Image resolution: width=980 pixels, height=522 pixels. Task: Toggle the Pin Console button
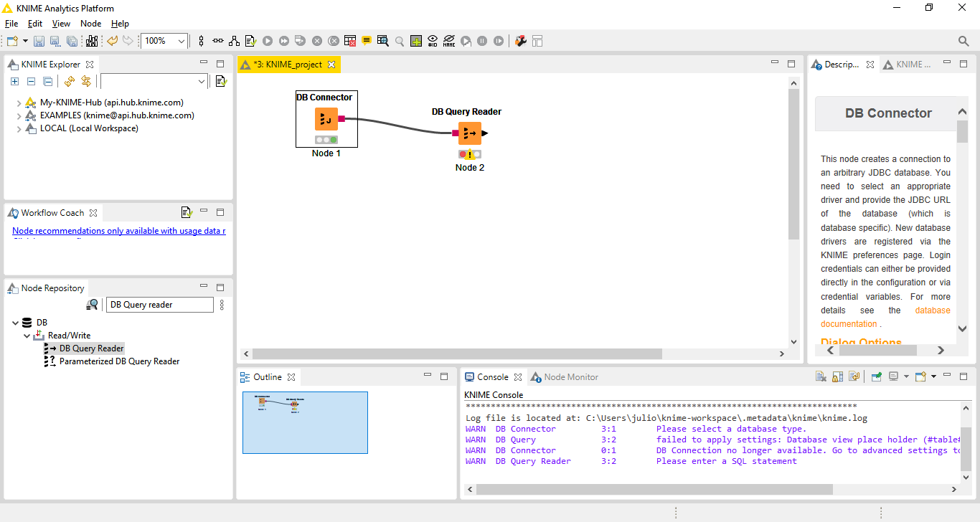tap(876, 377)
